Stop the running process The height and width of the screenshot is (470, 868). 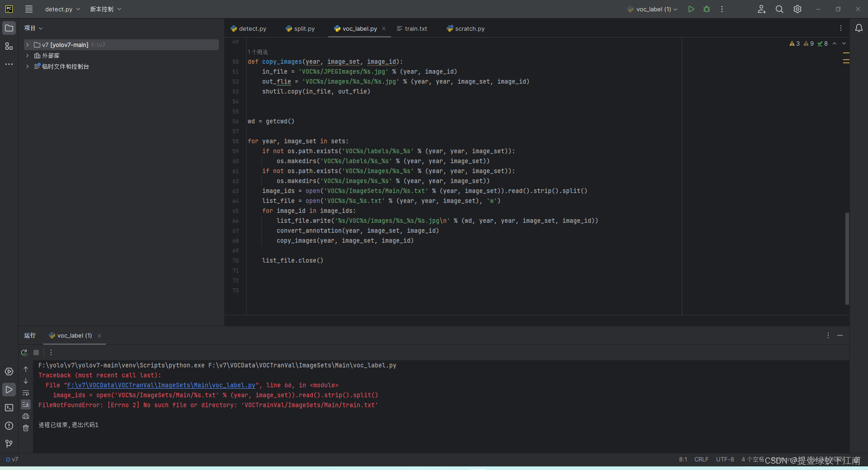point(36,352)
